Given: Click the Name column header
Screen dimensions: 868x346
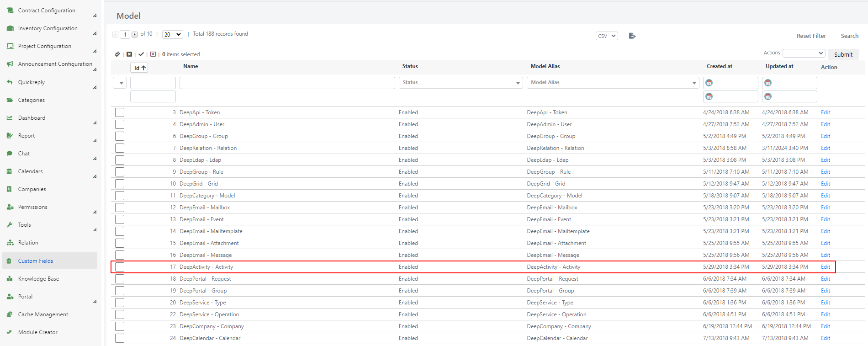Looking at the screenshot, I should 191,66.
